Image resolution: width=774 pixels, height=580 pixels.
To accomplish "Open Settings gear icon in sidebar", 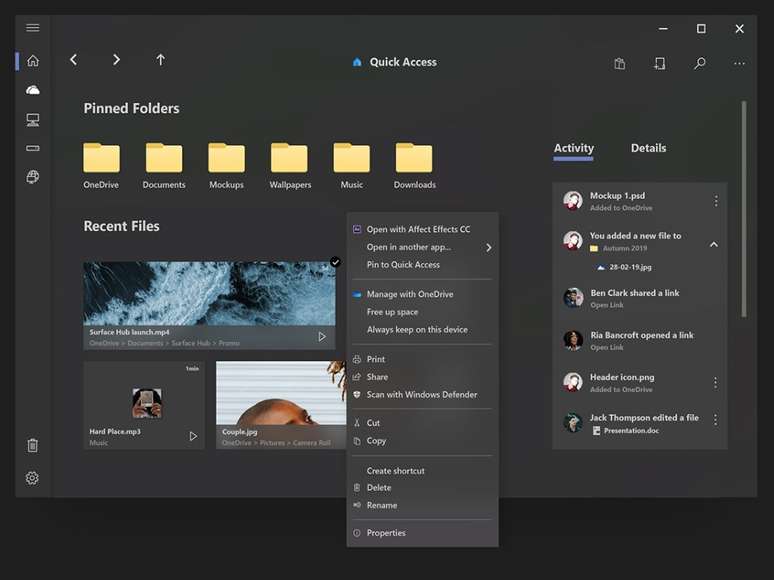I will click(x=32, y=478).
